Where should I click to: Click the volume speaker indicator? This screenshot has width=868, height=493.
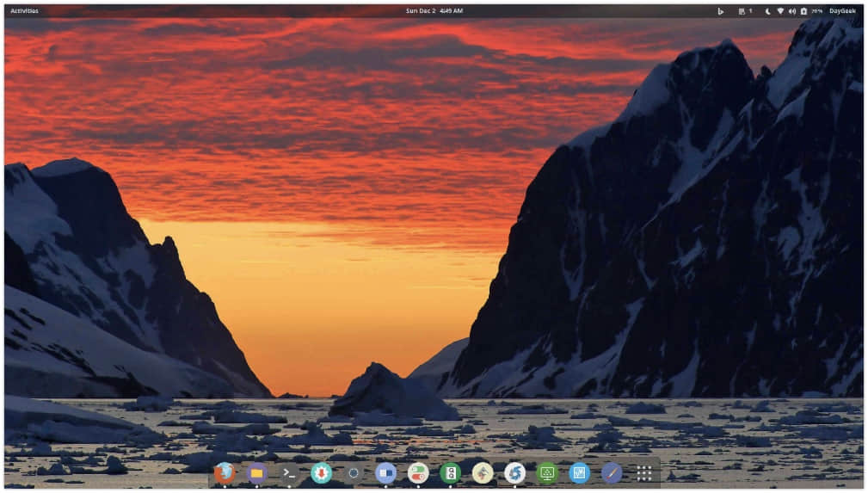(x=791, y=11)
